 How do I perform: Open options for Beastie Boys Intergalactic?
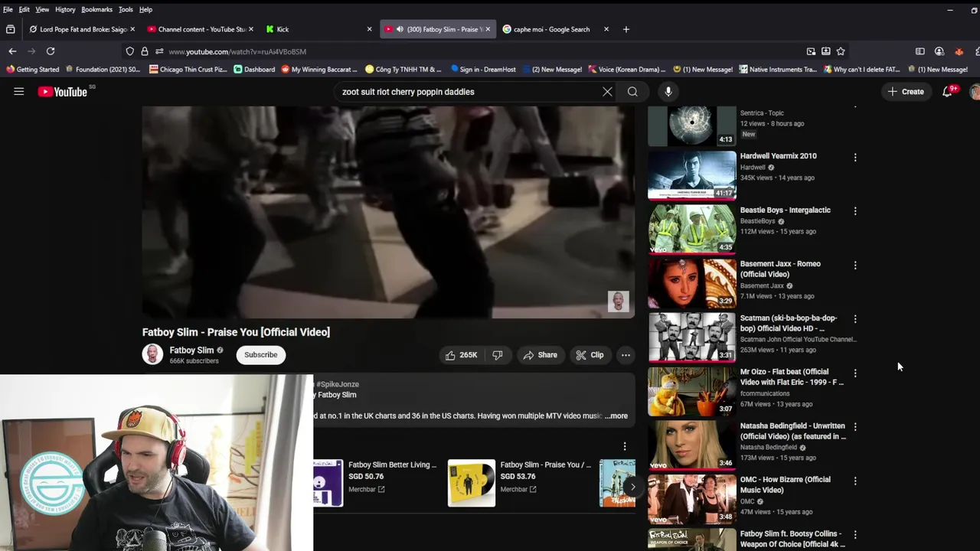[x=855, y=211]
